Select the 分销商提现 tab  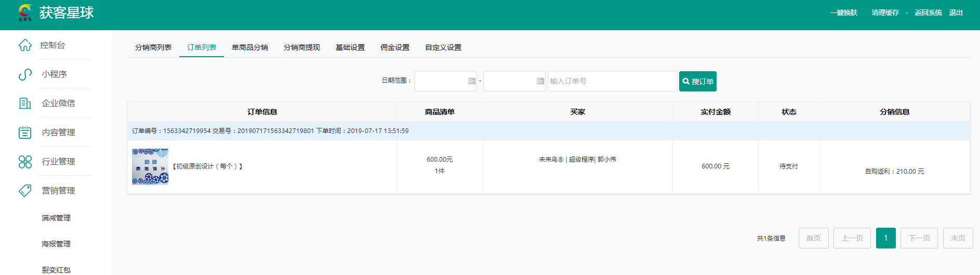(302, 47)
